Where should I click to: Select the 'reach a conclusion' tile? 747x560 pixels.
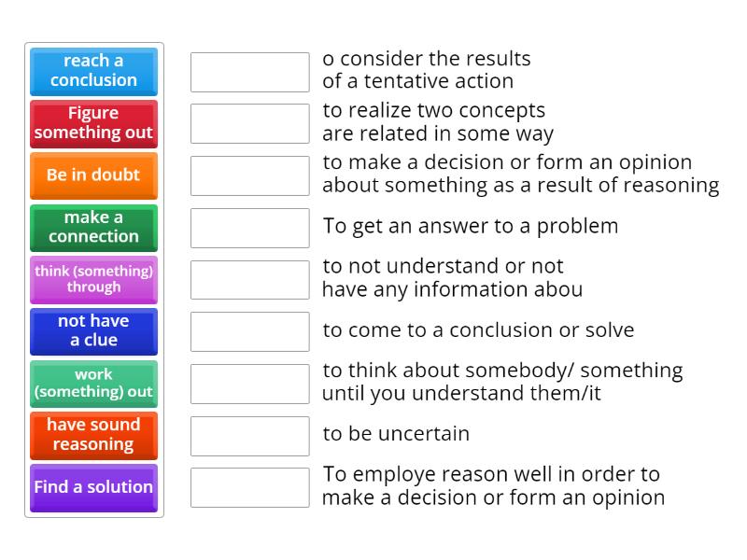tap(93, 71)
